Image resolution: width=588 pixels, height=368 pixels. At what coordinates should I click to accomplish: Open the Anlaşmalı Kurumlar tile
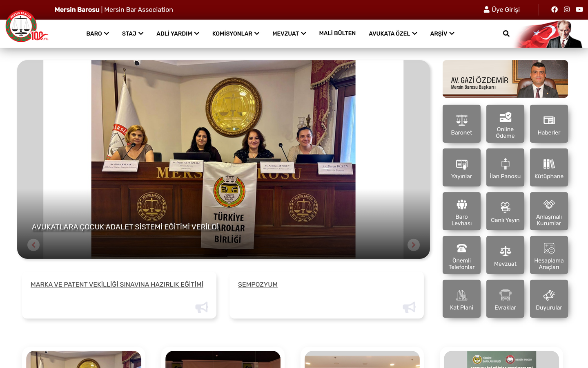[549, 211]
